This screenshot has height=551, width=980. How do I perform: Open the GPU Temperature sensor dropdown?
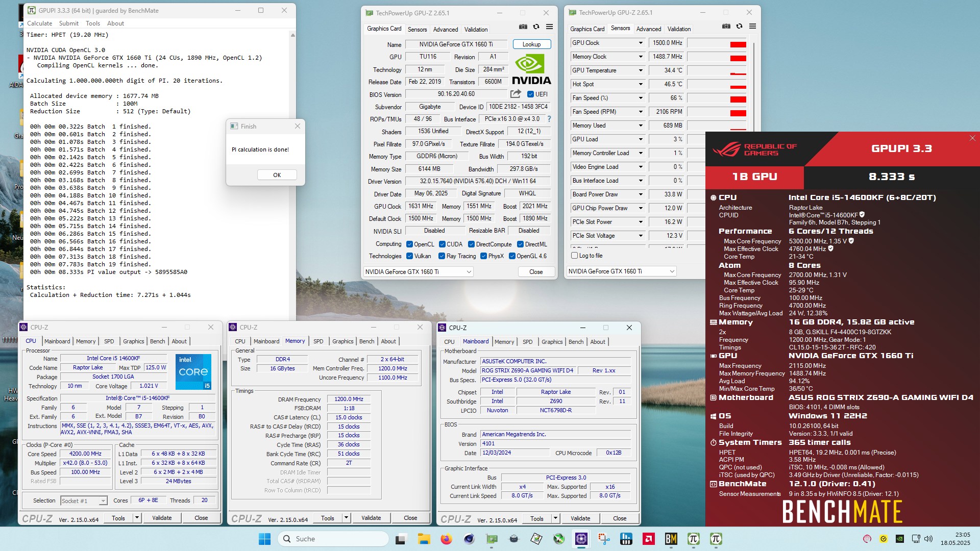pyautogui.click(x=641, y=70)
